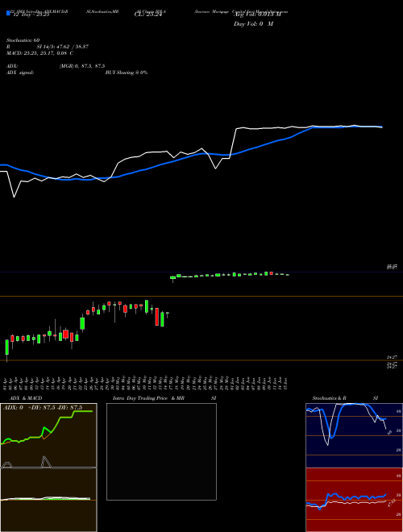Image resolution: width=403 pixels, height=532 pixels.
Task: Click the 'ADX & MACD' panel title
Action: 26,398
